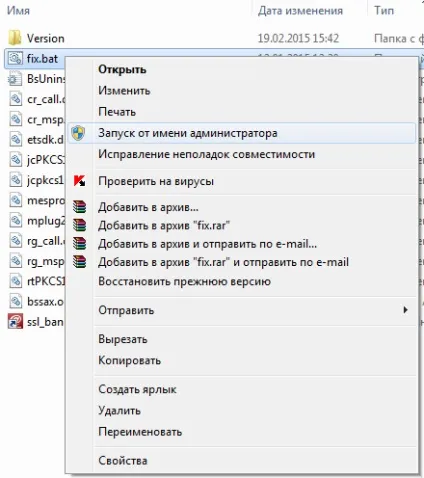Click the rg_msp file icon

pos(15,261)
